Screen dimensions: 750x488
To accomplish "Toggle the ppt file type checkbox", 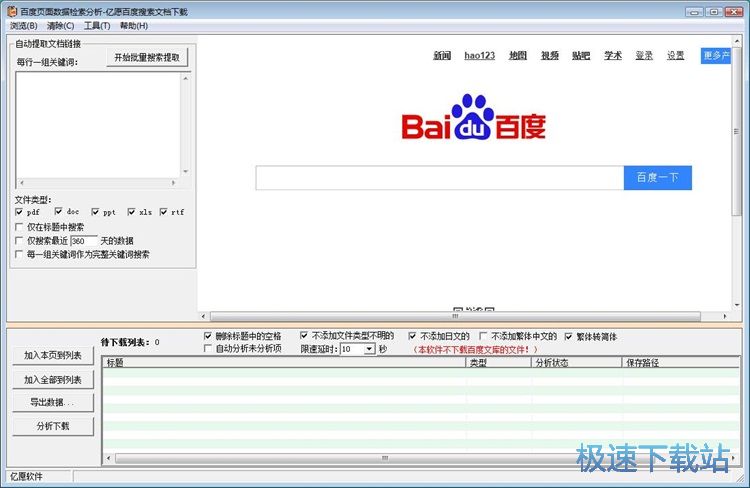I will click(x=95, y=212).
